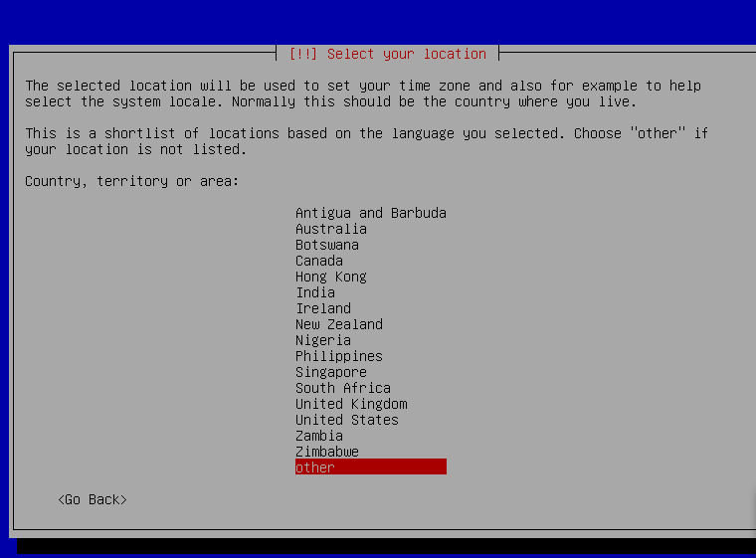Select Antigua and Barbuda from the list

tap(370, 213)
